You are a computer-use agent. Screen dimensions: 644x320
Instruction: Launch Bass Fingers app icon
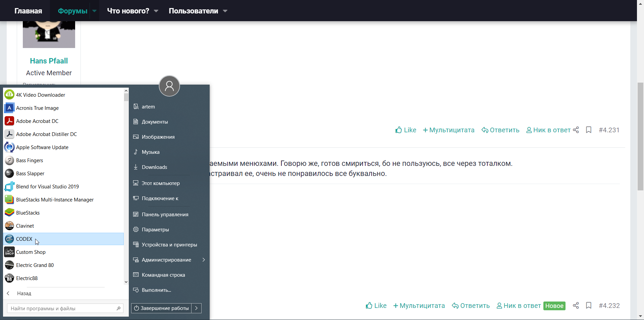[x=9, y=160]
